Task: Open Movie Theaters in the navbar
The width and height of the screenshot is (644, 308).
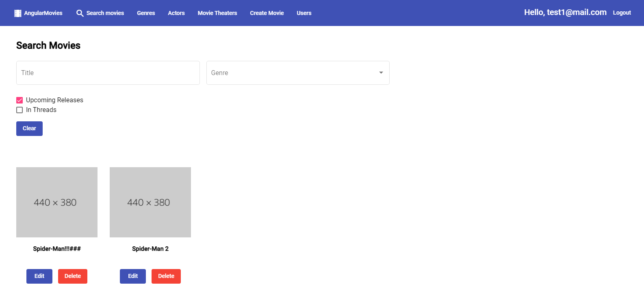Action: coord(217,13)
